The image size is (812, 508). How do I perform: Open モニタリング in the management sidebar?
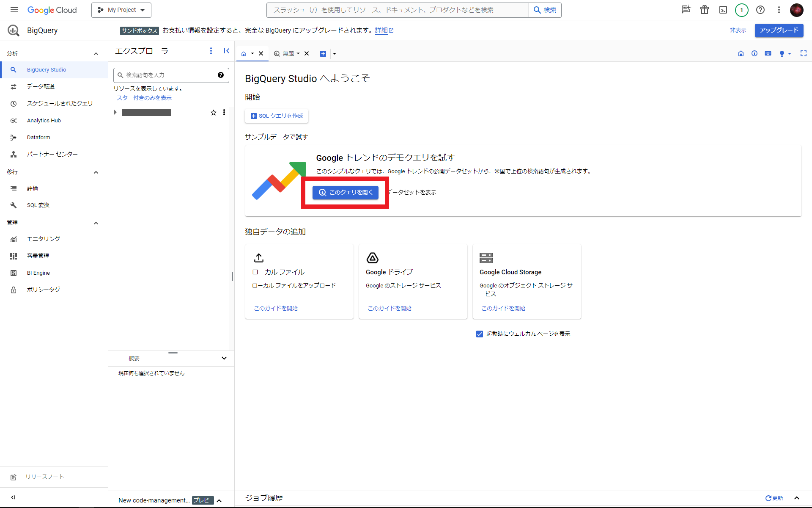pos(43,238)
